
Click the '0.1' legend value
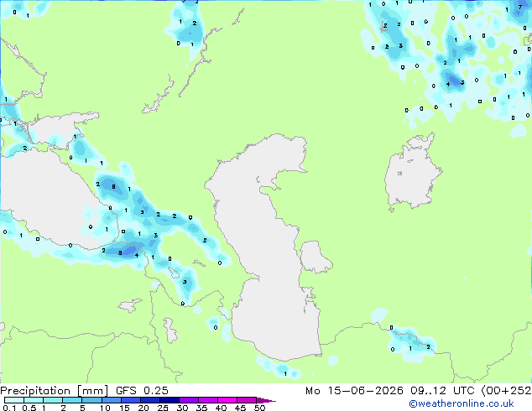[x=9, y=408]
